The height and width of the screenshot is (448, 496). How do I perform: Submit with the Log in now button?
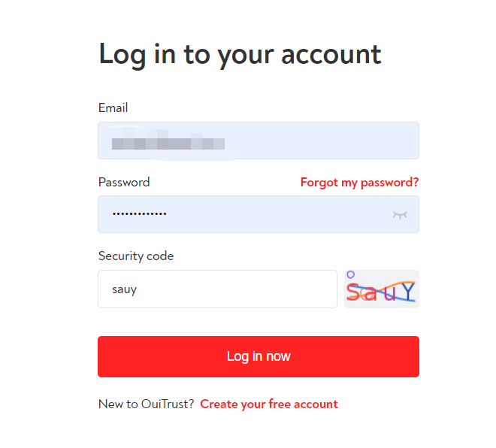tap(259, 356)
